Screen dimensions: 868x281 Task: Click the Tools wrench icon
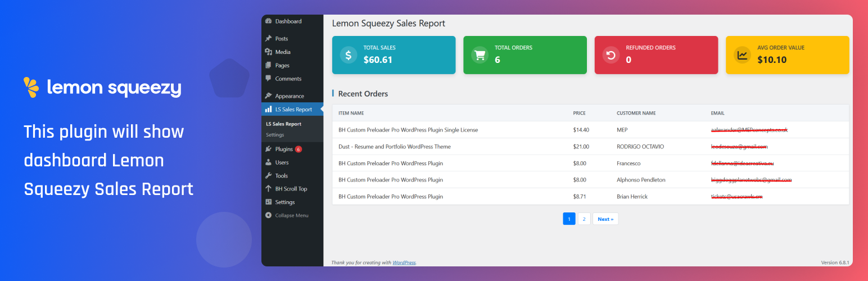pos(269,176)
